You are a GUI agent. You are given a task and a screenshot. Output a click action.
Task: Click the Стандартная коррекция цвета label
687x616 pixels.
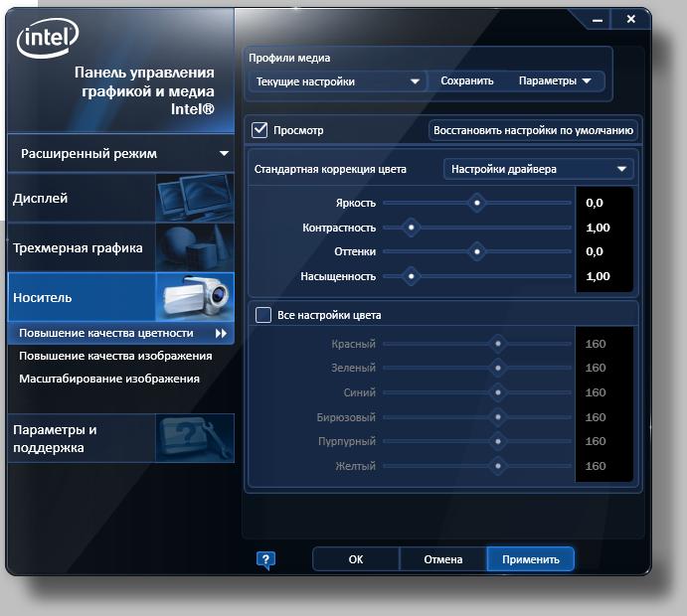pyautogui.click(x=330, y=170)
